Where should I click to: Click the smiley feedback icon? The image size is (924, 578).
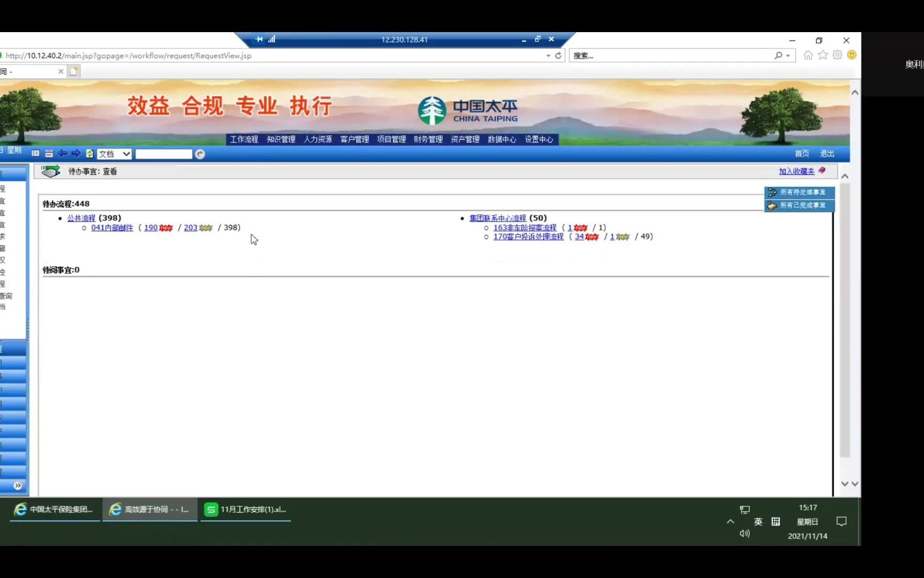tap(852, 55)
